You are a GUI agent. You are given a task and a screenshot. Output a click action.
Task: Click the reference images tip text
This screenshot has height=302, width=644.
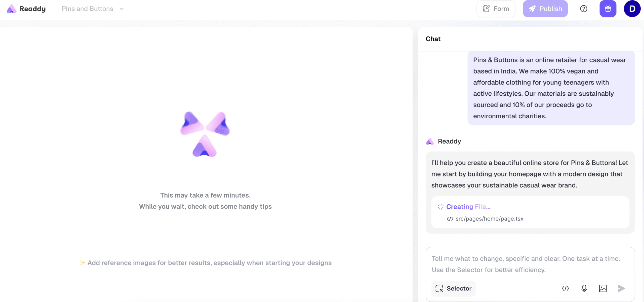tap(209, 263)
